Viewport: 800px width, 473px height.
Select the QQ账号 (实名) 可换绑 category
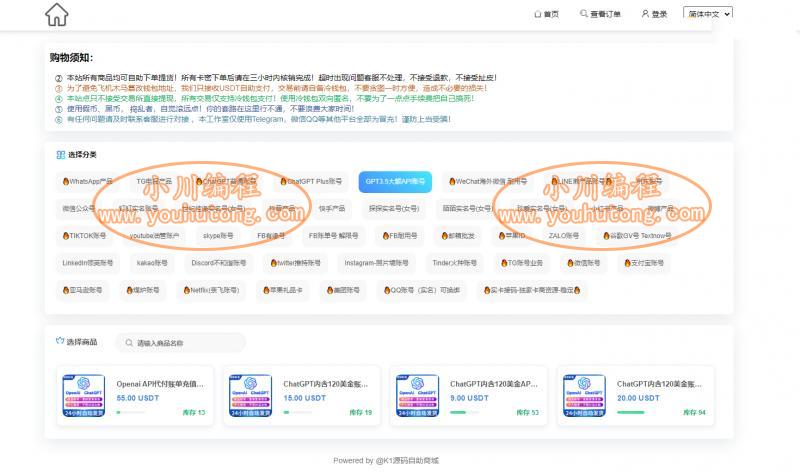(422, 290)
